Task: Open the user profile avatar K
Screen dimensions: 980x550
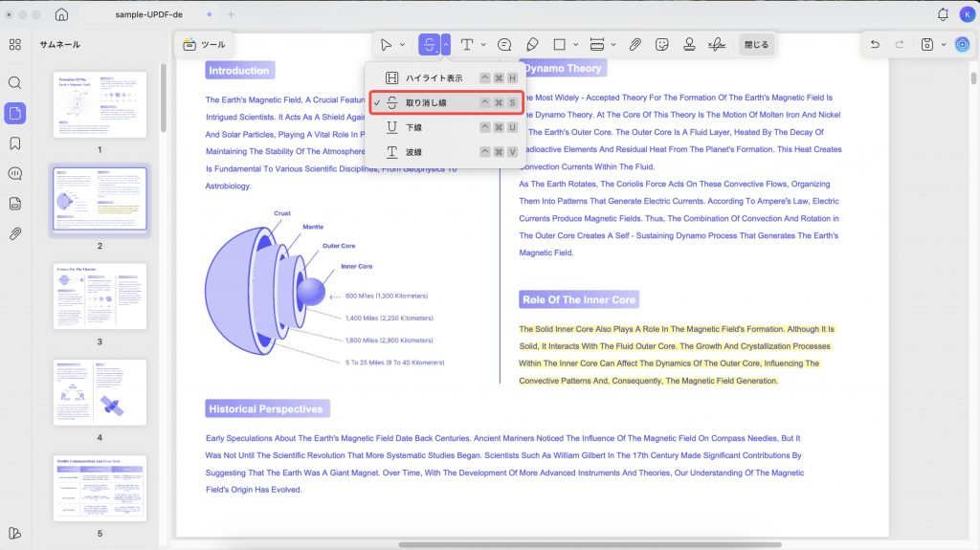Action: pos(967,13)
